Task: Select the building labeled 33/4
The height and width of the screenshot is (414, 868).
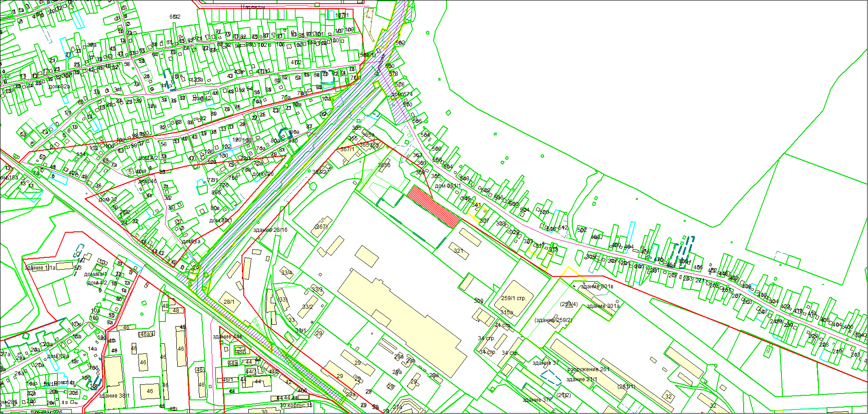Action: click(x=287, y=273)
